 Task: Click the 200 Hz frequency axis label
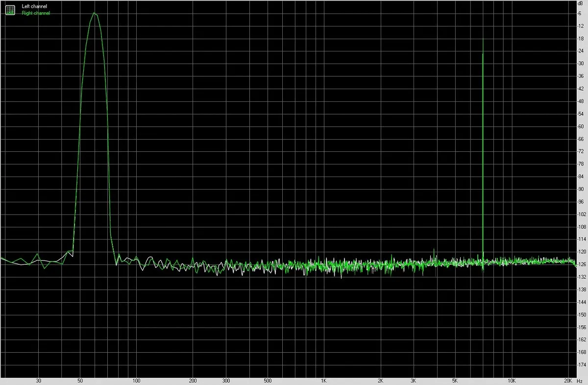pyautogui.click(x=193, y=381)
